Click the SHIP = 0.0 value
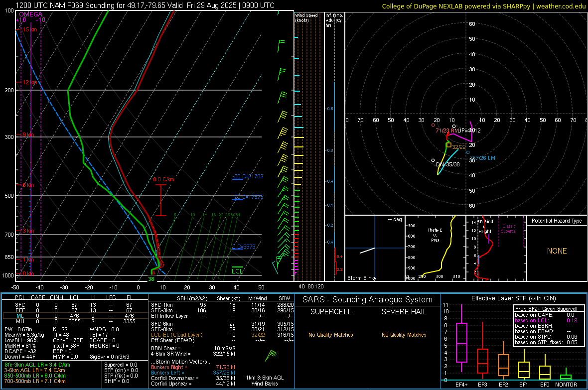The image size is (588, 390). click(117, 381)
